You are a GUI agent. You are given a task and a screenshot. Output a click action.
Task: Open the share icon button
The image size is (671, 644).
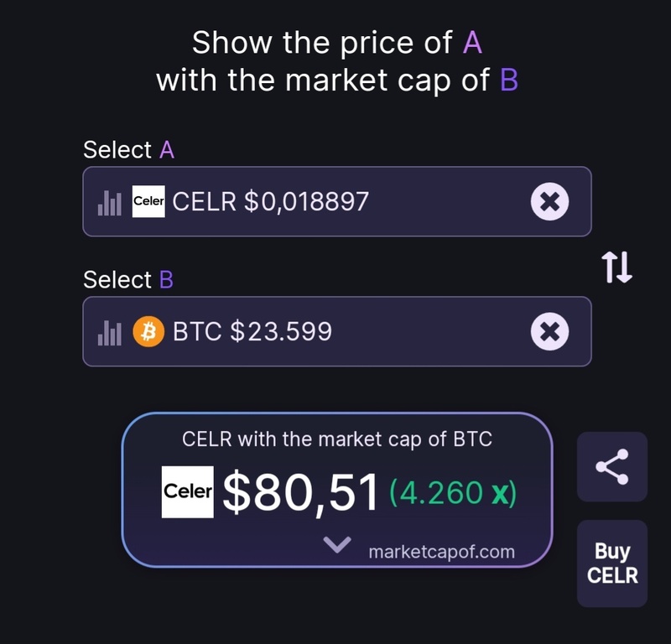pyautogui.click(x=612, y=466)
